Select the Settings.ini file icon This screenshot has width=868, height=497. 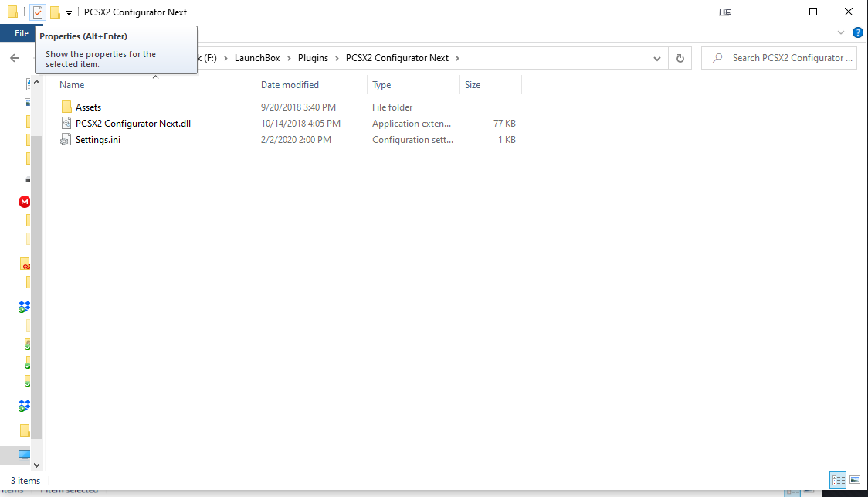click(66, 140)
